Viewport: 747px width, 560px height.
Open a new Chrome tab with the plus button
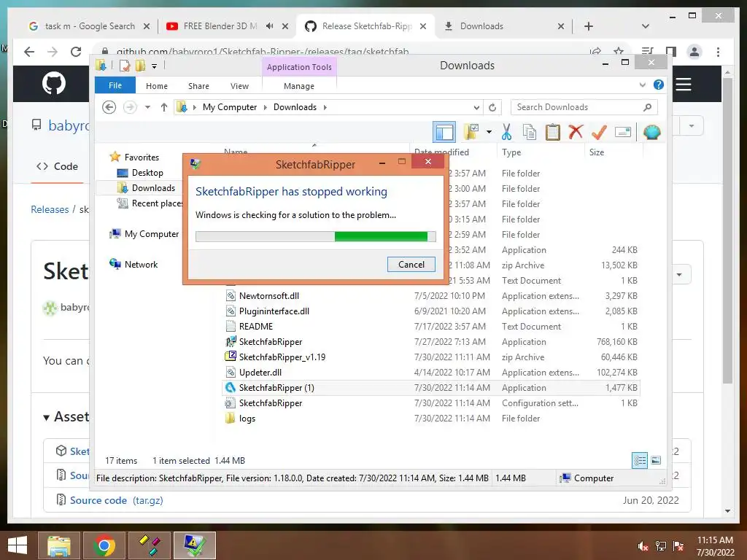coord(589,26)
